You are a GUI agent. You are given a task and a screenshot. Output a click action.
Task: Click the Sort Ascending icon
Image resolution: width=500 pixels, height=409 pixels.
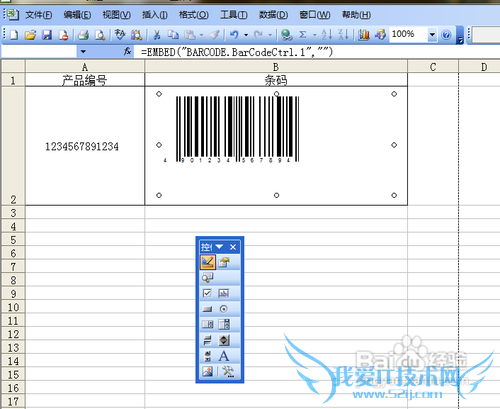(327, 35)
